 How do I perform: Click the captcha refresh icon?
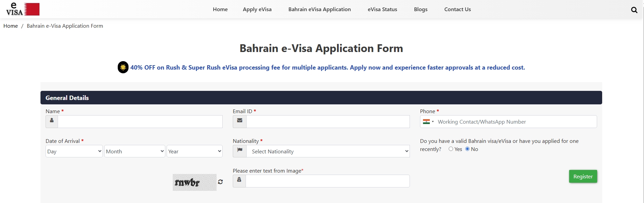tap(220, 182)
